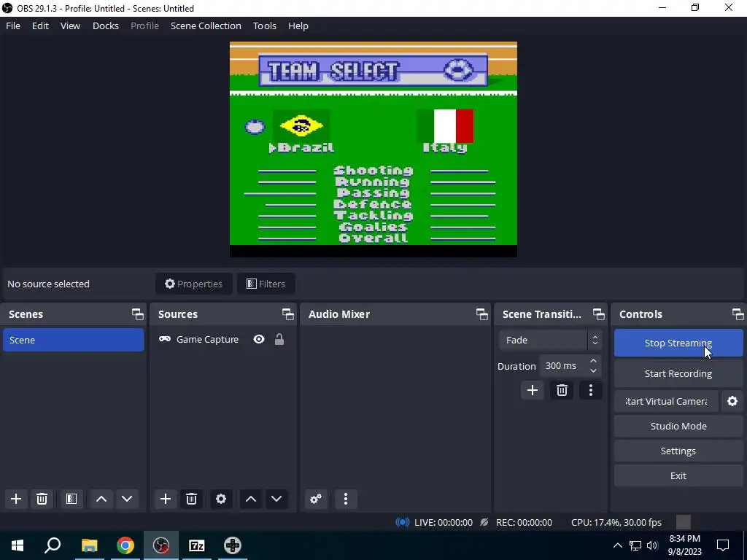
Task: Move source up arrow in Sources dock
Action: 251,499
